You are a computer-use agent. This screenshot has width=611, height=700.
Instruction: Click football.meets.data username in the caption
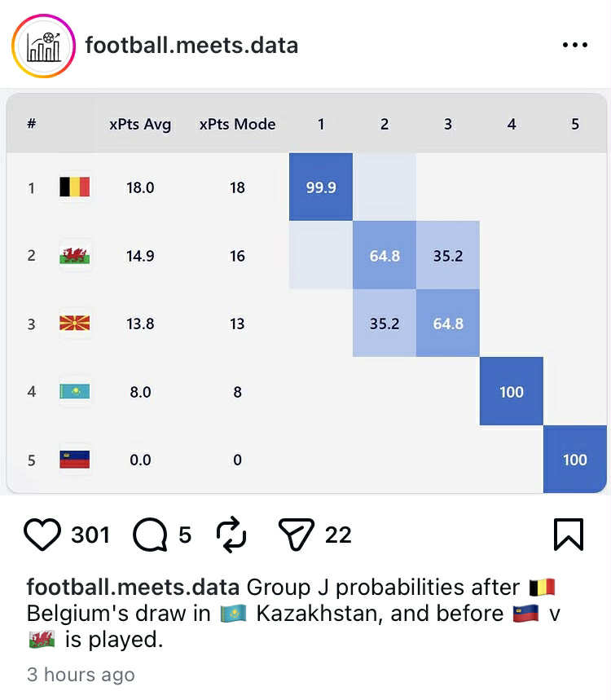(x=133, y=587)
